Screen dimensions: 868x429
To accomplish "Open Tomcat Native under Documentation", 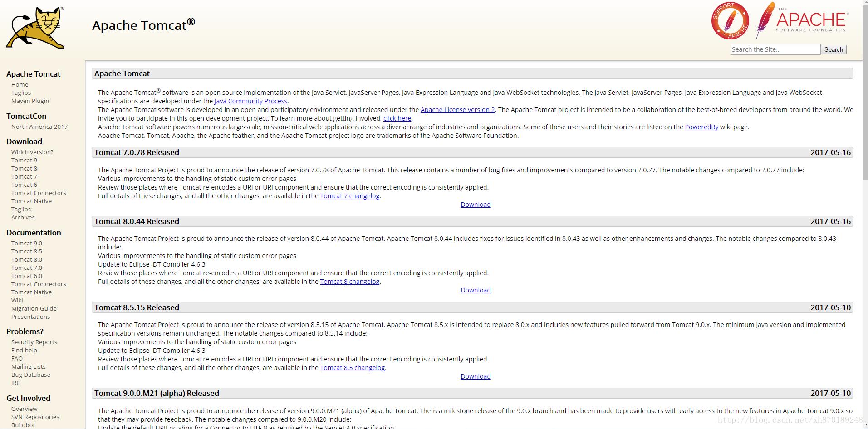I will tap(31, 292).
